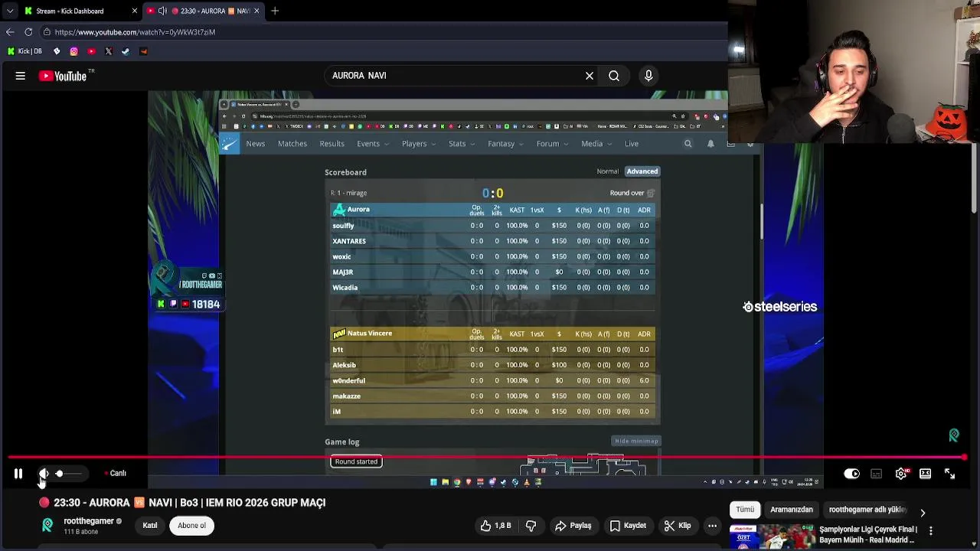Image resolution: width=980 pixels, height=551 pixels.
Task: Pause the live video
Action: coord(18,474)
